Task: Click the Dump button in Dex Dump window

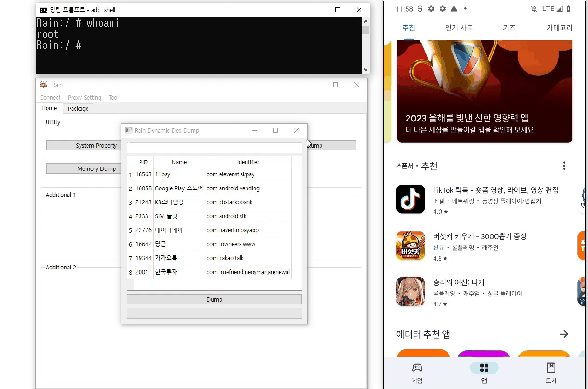Action: [x=214, y=299]
